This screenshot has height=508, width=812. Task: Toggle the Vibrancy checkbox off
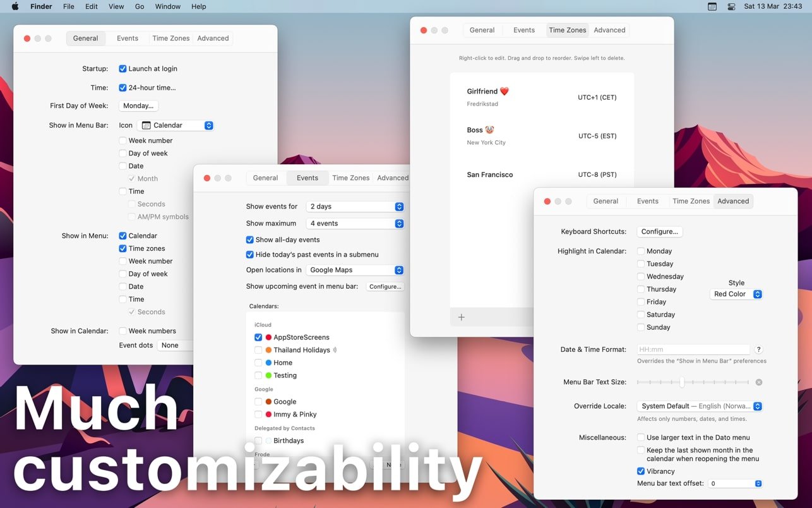(641, 471)
